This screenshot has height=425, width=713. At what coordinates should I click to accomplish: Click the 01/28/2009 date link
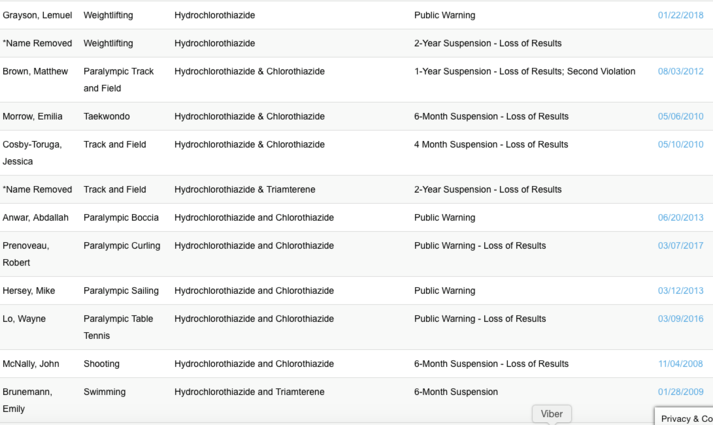(x=680, y=392)
